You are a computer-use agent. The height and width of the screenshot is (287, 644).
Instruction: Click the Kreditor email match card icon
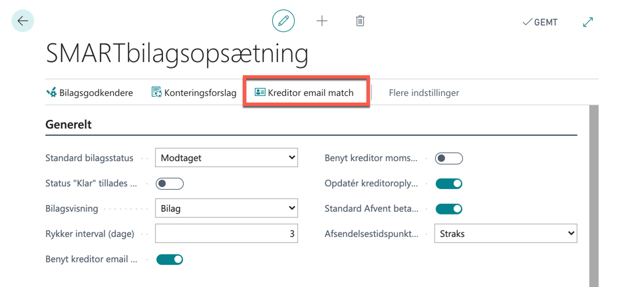260,93
